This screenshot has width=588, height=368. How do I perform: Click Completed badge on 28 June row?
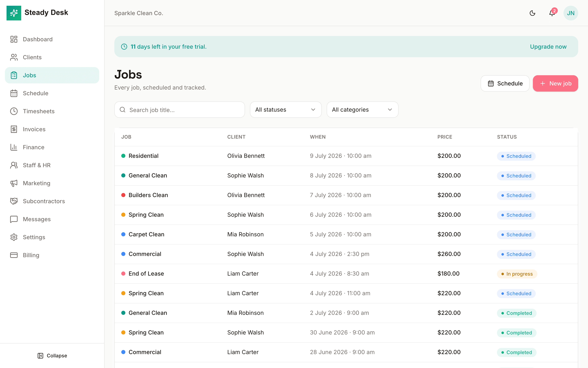point(517,352)
